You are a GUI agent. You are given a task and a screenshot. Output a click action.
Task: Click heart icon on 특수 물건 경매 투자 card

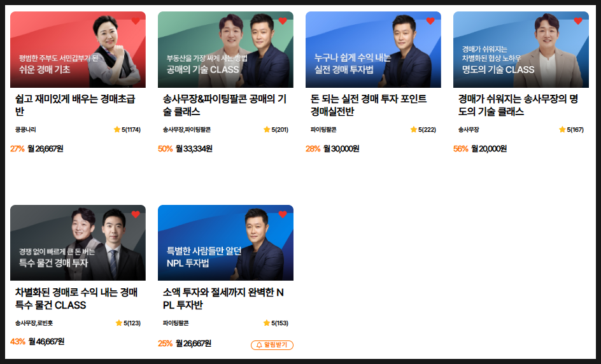coord(136,214)
